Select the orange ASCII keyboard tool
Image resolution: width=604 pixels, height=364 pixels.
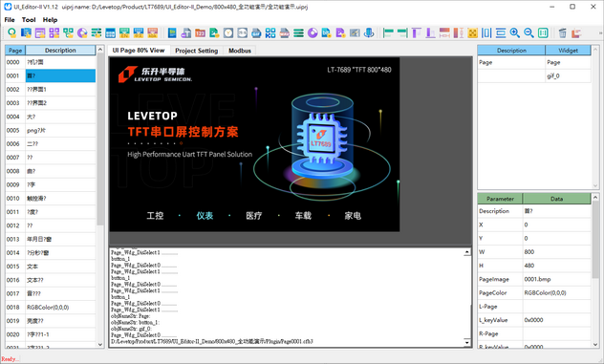153,33
